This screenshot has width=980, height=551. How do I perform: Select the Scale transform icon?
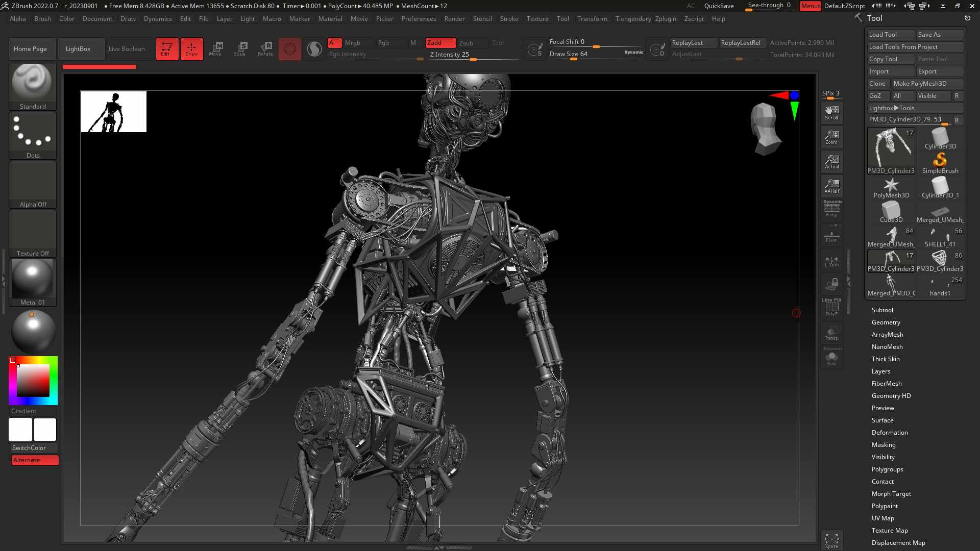(239, 49)
